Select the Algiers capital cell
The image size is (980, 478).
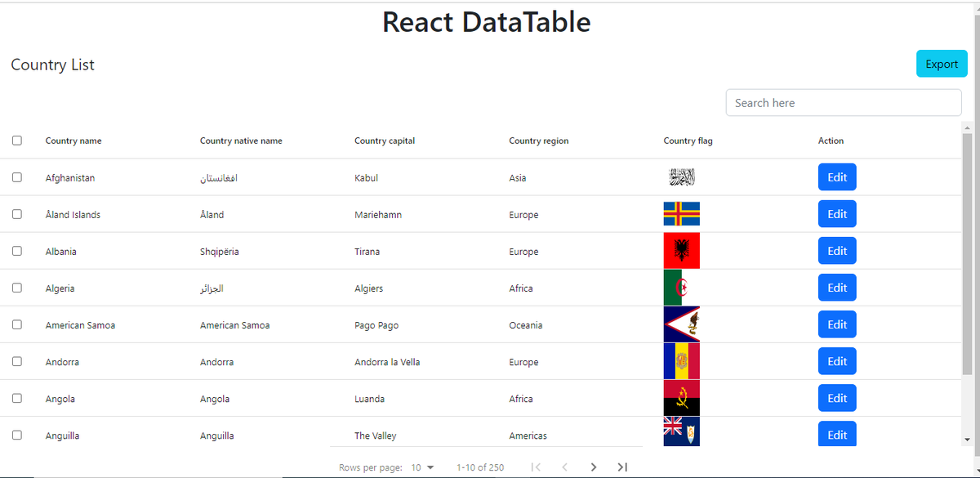click(x=368, y=288)
